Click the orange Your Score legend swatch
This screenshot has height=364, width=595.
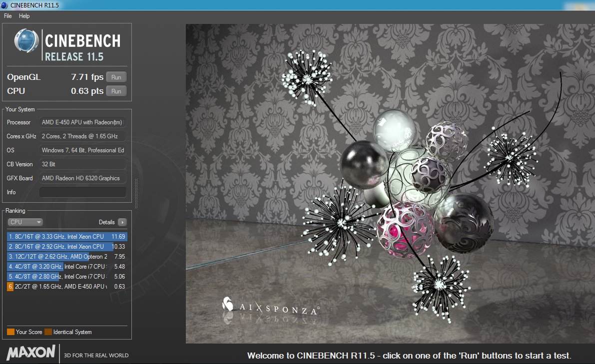10,332
